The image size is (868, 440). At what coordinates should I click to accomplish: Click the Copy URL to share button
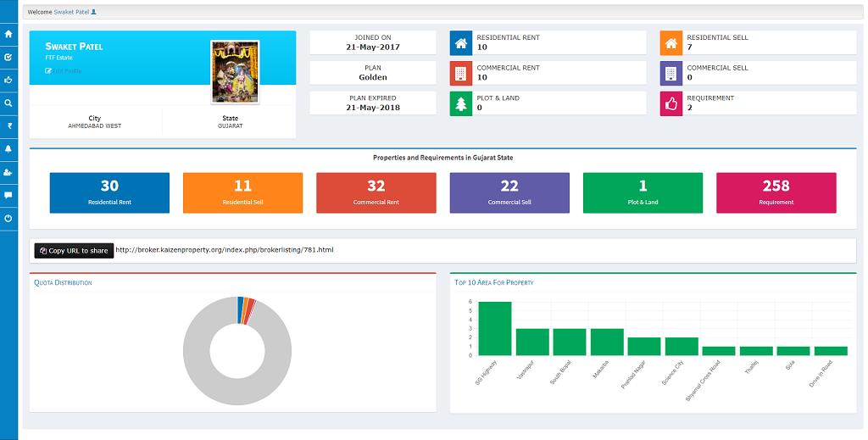74,251
